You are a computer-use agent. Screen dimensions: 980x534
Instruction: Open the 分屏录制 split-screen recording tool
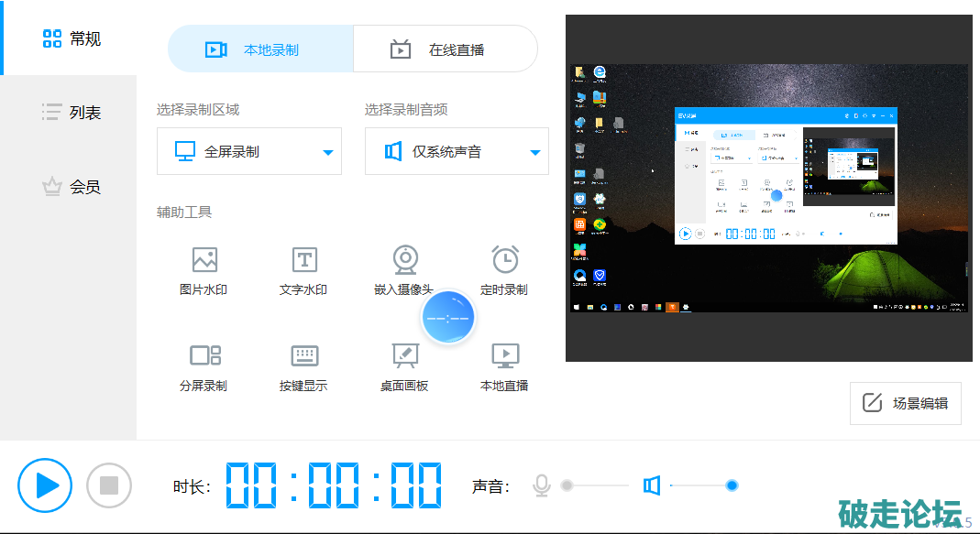(204, 366)
